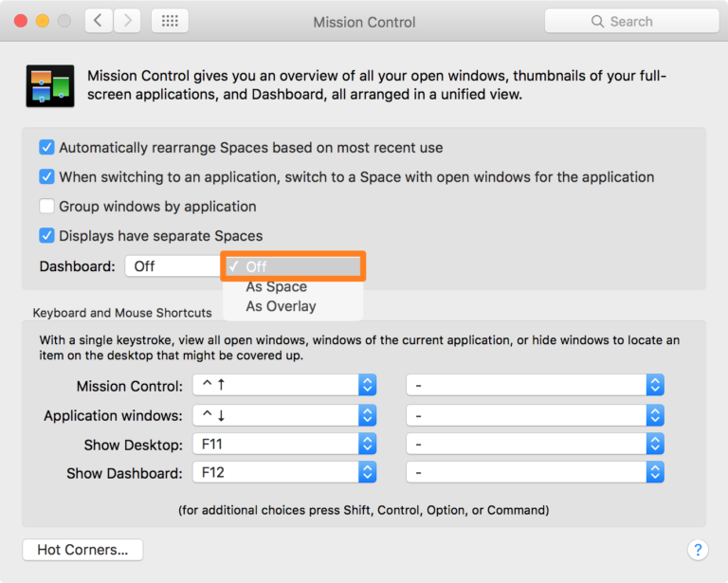Select Off in the Dashboard menu
Image resolution: width=728 pixels, height=583 pixels.
coord(293,266)
